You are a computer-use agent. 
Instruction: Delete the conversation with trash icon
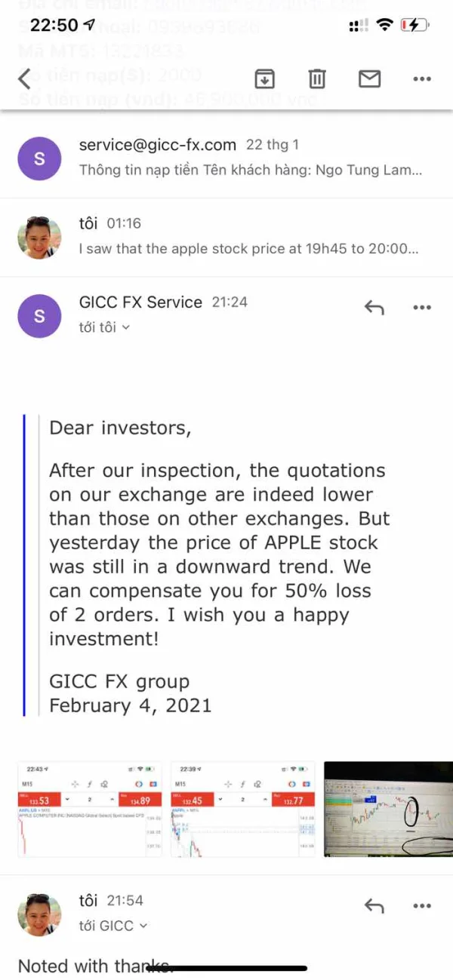(x=317, y=78)
